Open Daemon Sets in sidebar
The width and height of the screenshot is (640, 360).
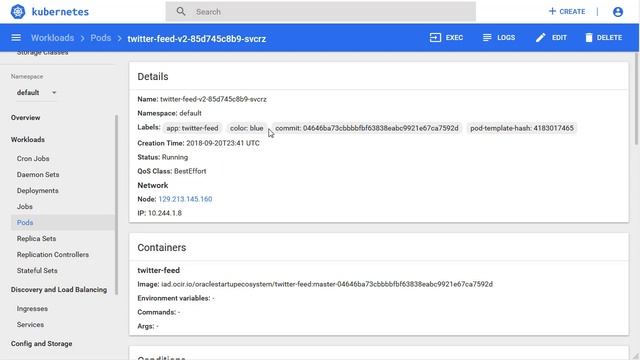click(x=38, y=174)
